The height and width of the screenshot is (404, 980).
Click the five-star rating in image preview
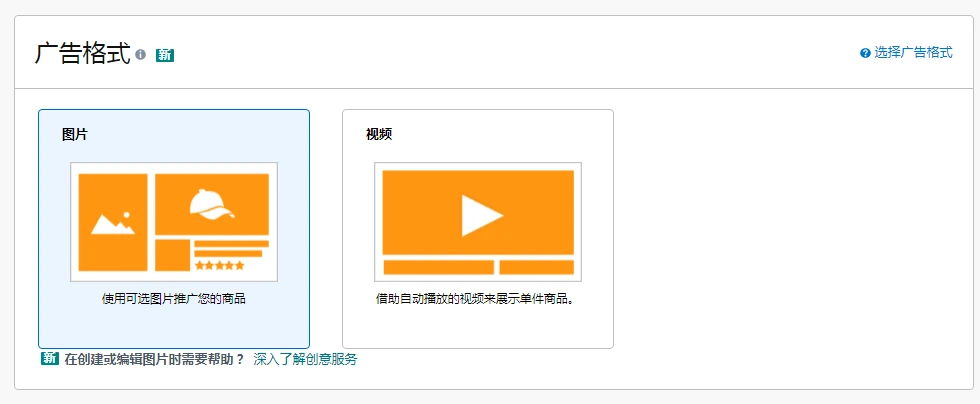coord(219,266)
